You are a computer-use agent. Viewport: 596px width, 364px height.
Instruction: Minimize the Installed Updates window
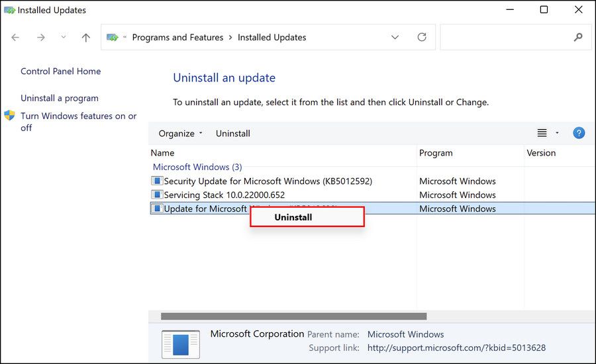(510, 9)
